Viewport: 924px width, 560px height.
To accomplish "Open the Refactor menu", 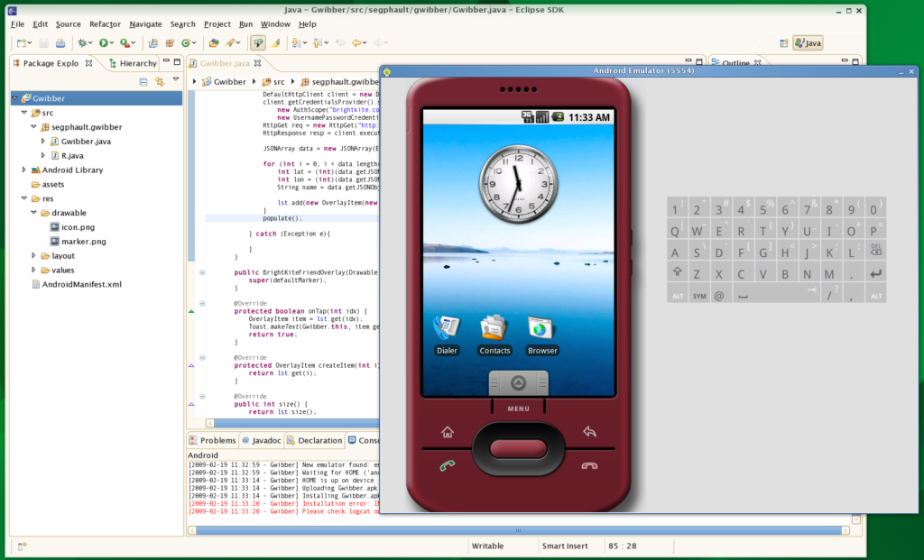I will point(105,24).
